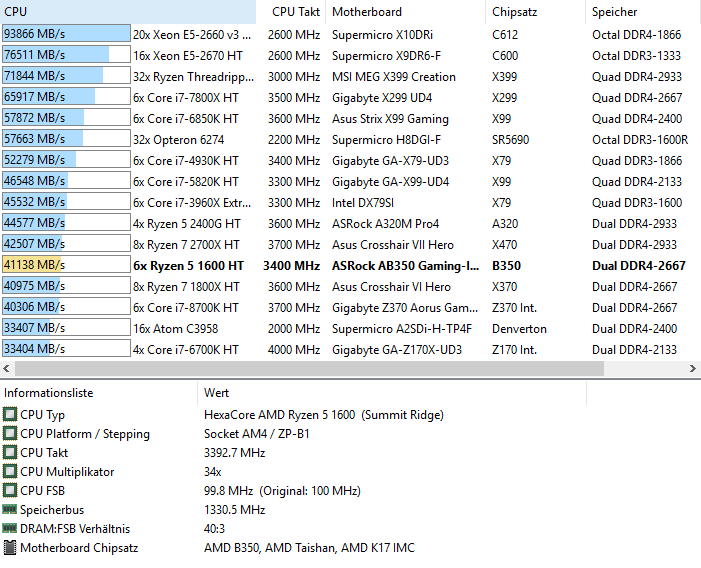
Task: Select the 6x Core i7-5820K HT row
Action: (350, 181)
